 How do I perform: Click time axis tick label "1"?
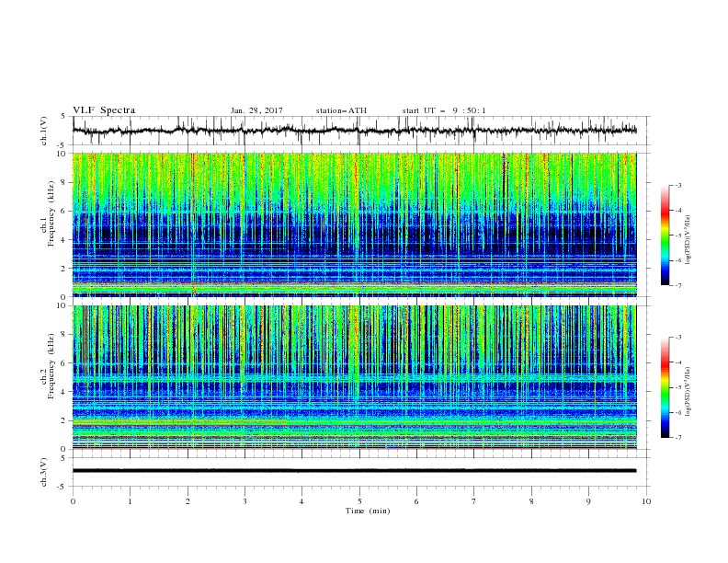click(130, 501)
